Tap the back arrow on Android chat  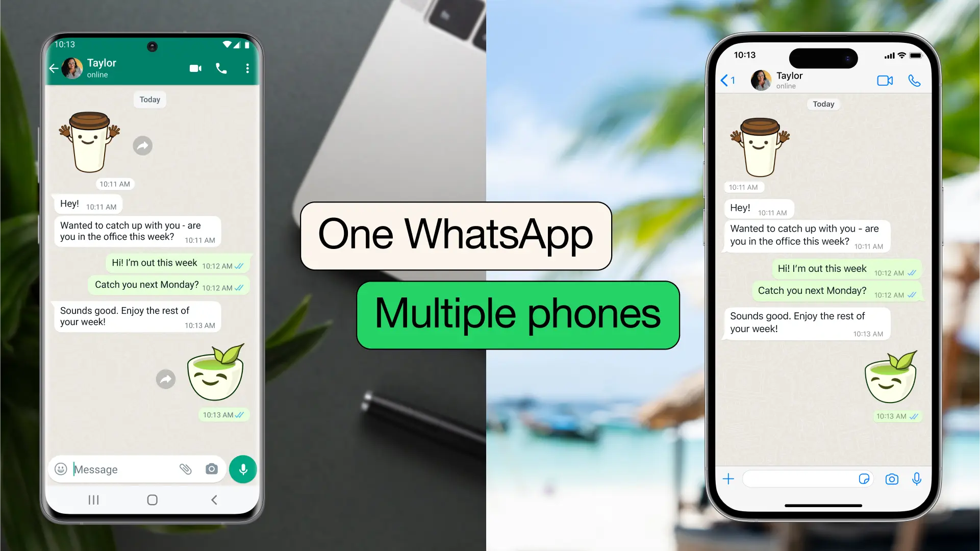tap(55, 67)
